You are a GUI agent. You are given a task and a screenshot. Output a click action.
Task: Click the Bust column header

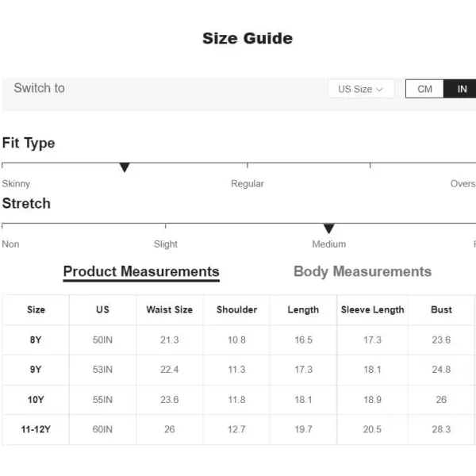tap(441, 309)
